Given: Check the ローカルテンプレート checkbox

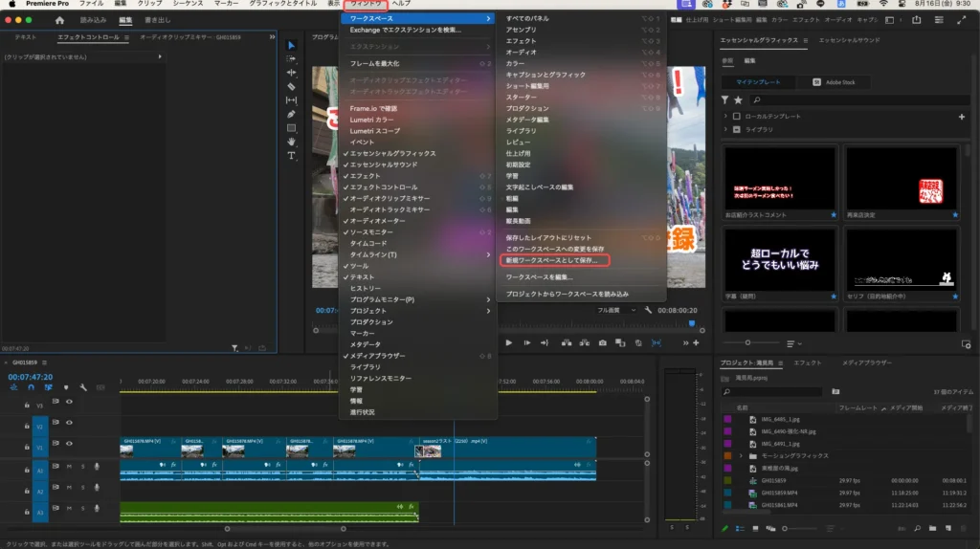Looking at the screenshot, I should click(738, 117).
